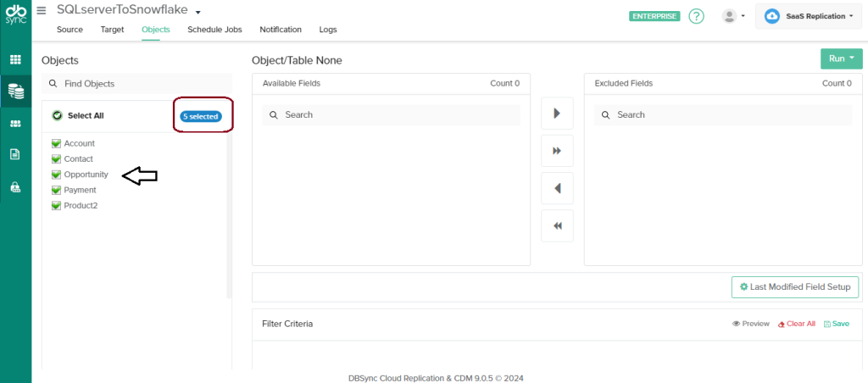Open the user profile avatar menu
The image size is (868, 383).
tap(733, 16)
